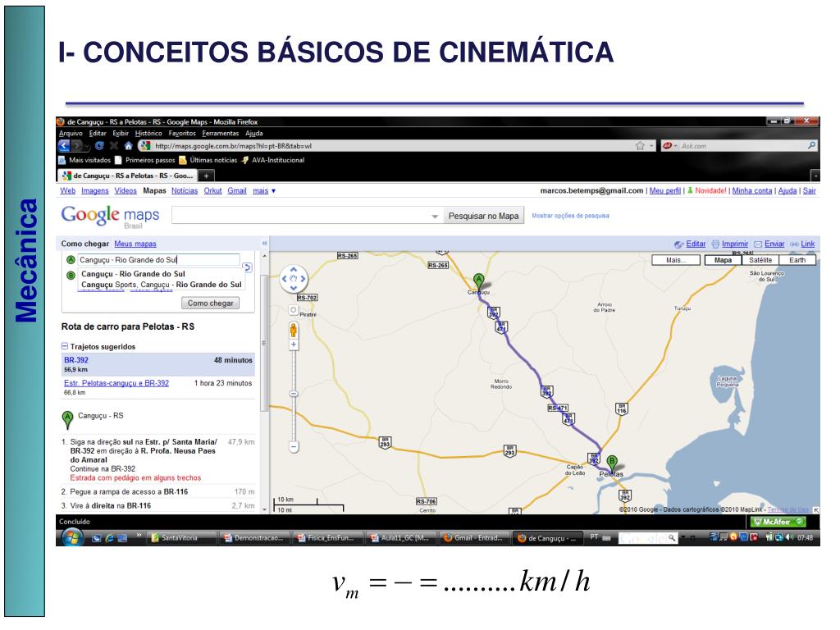Open the Favoritos menu

pyautogui.click(x=182, y=134)
